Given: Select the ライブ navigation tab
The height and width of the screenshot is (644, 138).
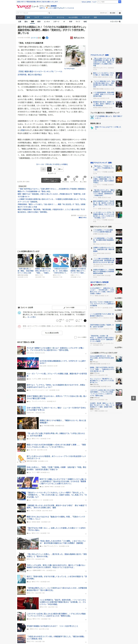Looking at the screenshot, I should 37,17.
